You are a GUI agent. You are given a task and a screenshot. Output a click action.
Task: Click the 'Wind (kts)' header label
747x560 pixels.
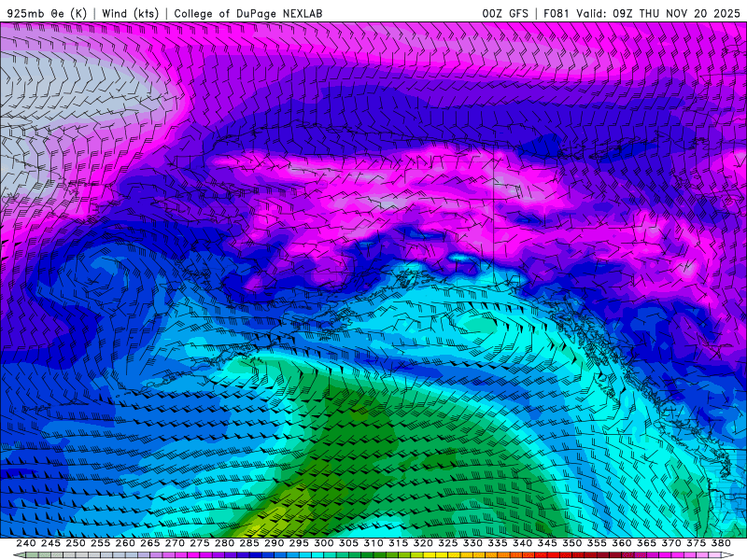click(130, 13)
